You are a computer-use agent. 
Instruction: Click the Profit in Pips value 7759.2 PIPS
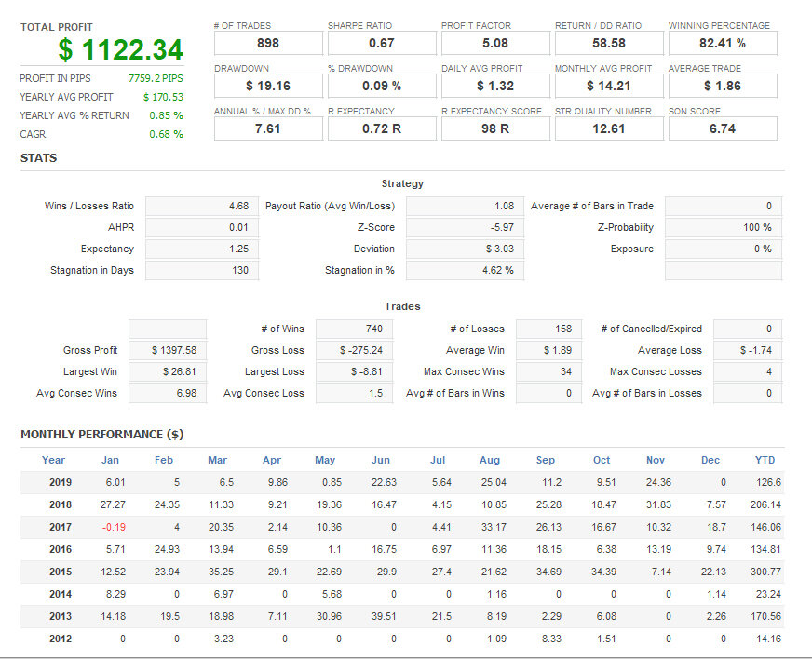[156, 78]
